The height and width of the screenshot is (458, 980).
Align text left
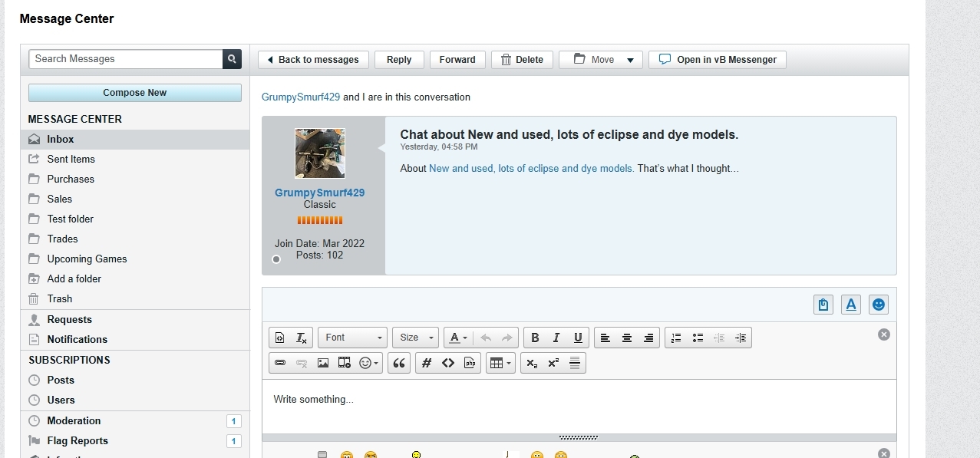(x=605, y=338)
